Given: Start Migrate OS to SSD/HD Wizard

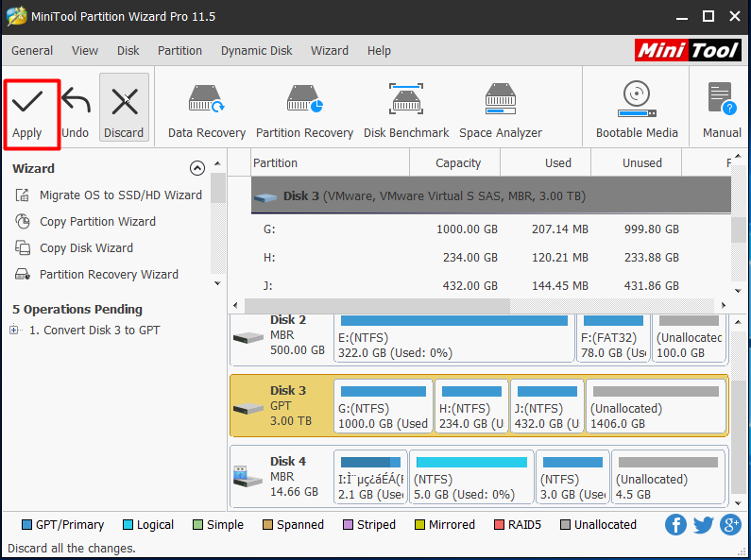Looking at the screenshot, I should [x=109, y=195].
